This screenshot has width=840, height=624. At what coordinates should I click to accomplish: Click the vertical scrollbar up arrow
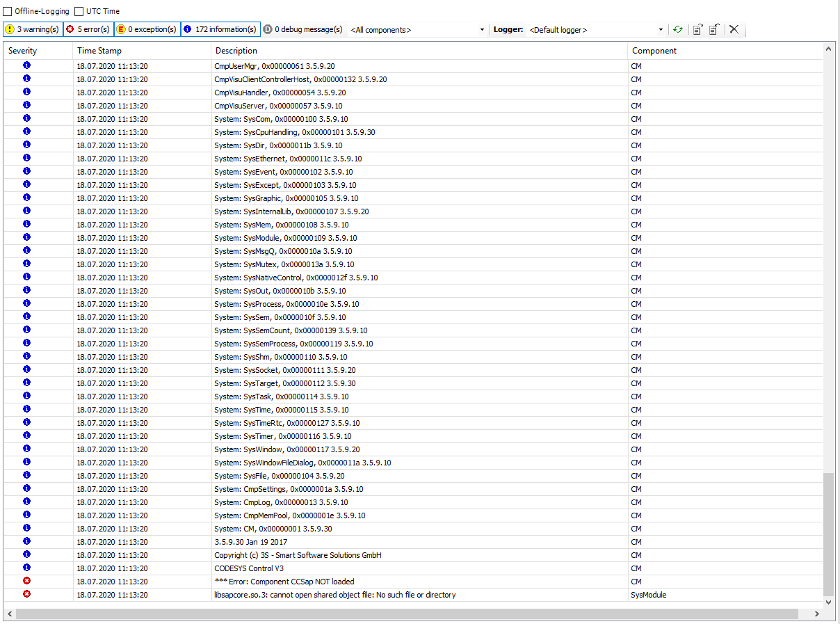828,49
